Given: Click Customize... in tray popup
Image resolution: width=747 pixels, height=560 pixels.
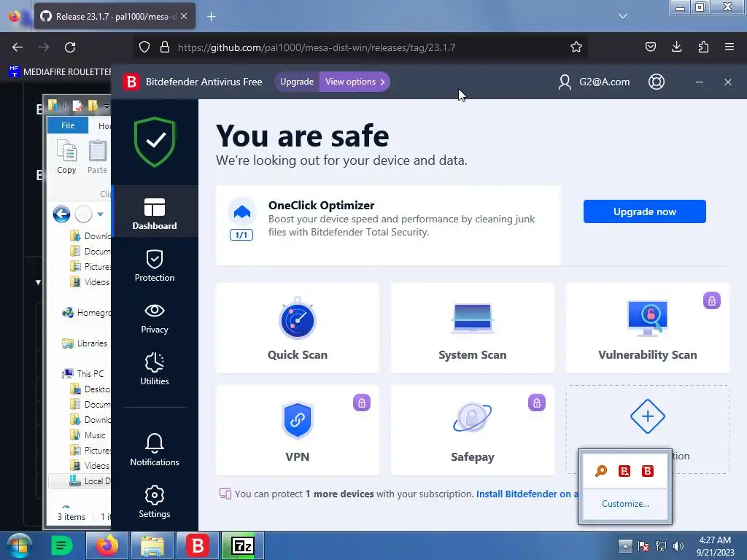Looking at the screenshot, I should [625, 504].
